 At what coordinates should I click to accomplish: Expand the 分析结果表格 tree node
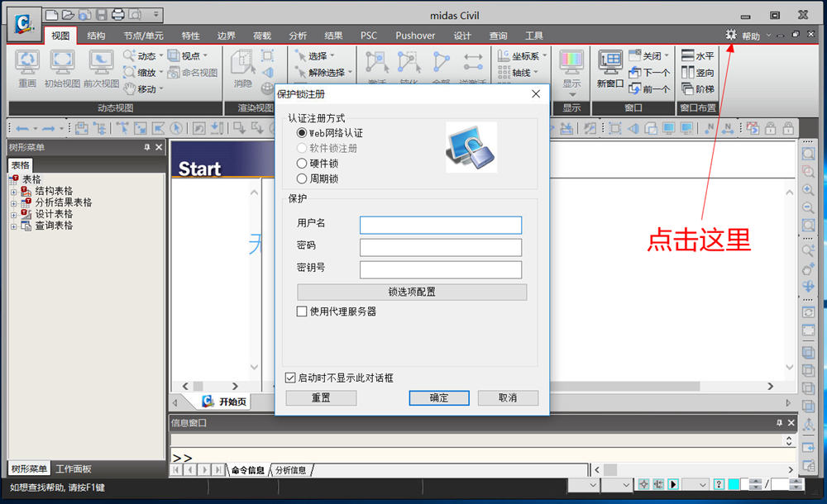14,203
